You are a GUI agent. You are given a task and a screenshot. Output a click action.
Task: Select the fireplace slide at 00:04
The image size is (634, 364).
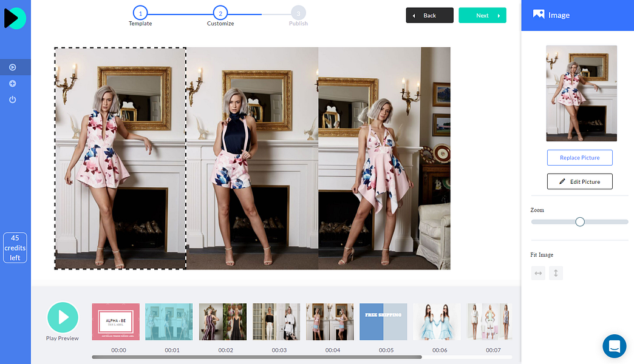(x=330, y=322)
